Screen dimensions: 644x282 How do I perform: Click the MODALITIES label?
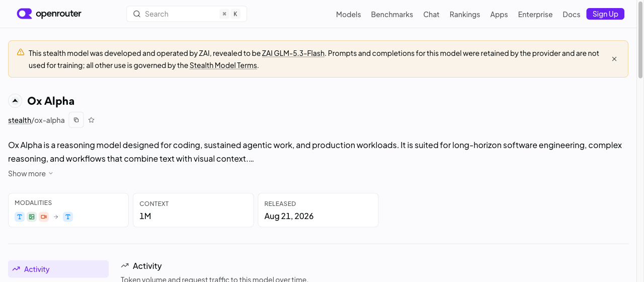click(x=33, y=203)
